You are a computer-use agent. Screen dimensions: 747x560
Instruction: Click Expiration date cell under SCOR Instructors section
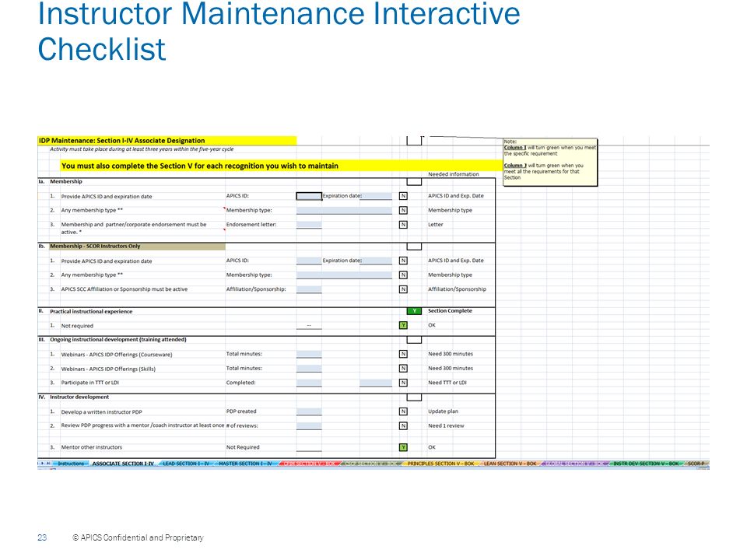click(376, 261)
